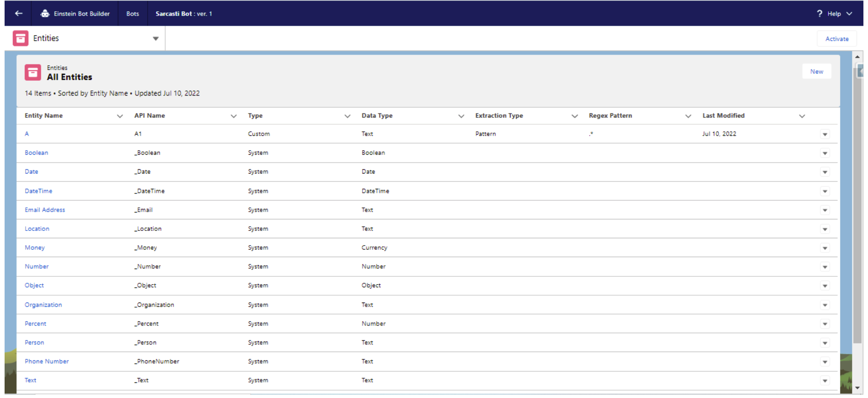Viewport: 868px width, 398px height.
Task: Click the Einstein Bot Builder robot icon
Action: click(x=45, y=13)
